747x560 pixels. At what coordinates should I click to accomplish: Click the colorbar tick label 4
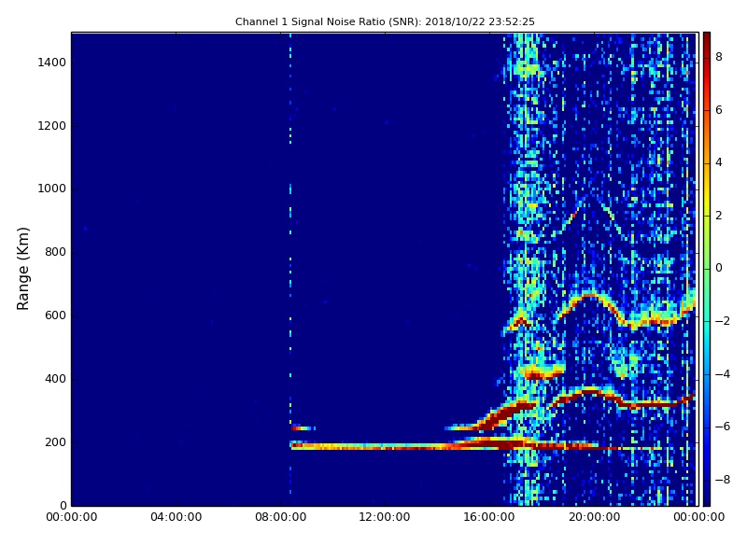719,162
